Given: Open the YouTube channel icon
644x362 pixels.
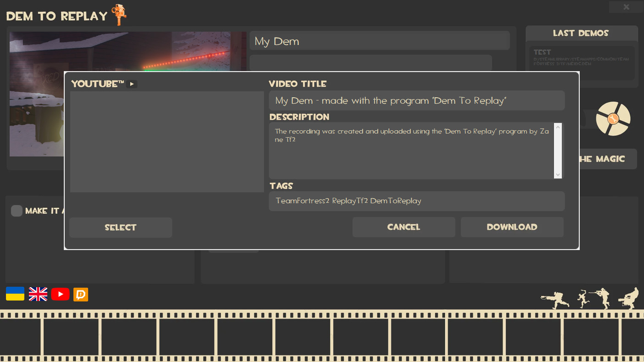Looking at the screenshot, I should 60,295.
